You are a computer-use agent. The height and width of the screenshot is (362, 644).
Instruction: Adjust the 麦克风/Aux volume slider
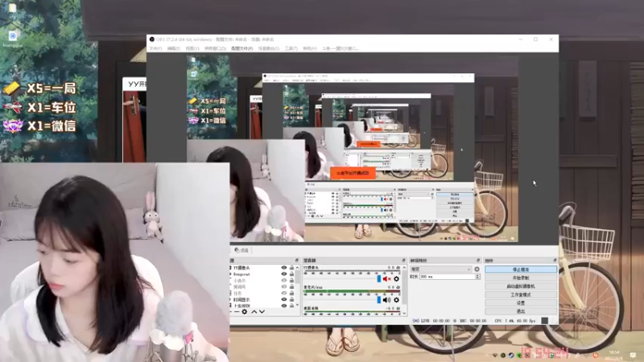378,300
